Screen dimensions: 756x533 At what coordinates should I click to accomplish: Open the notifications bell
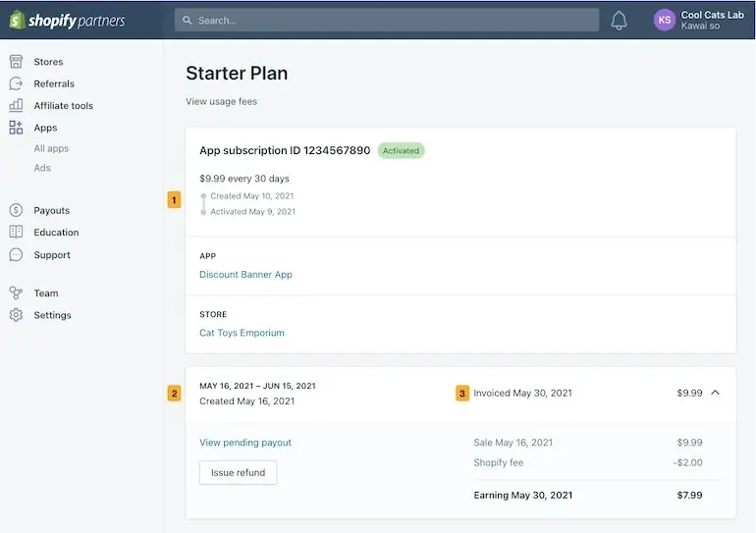coord(619,20)
